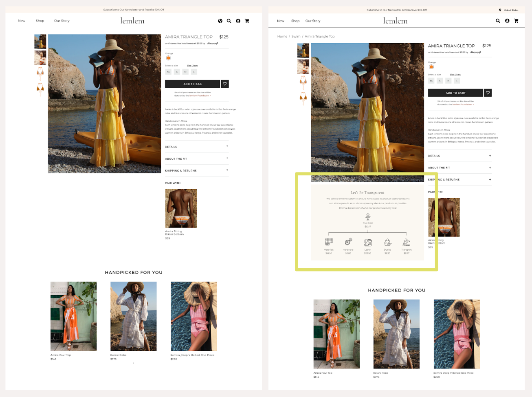The height and width of the screenshot is (397, 532).
Task: Select size M on the right page
Action: pos(448,81)
